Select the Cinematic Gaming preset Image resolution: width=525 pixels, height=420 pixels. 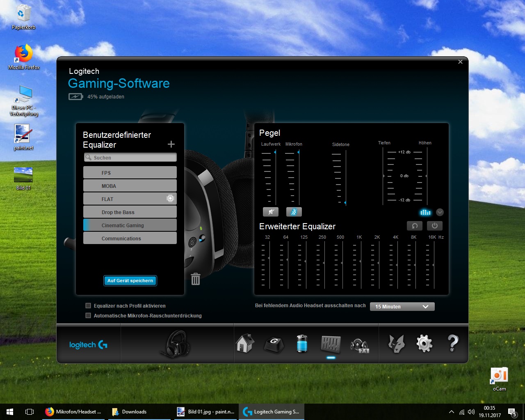click(x=130, y=225)
